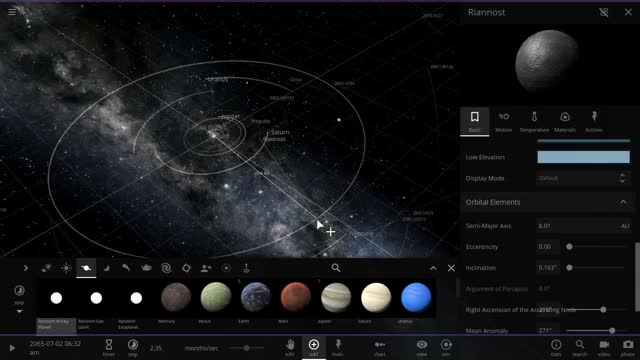The height and width of the screenshot is (360, 640).
Task: Adjust the simulation speed slider
Action: tap(247, 348)
